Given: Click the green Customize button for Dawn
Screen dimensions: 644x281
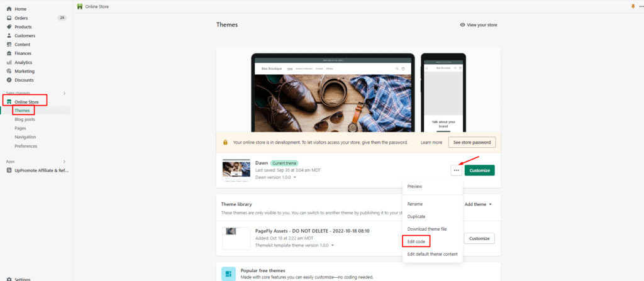Looking at the screenshot, I should point(480,170).
